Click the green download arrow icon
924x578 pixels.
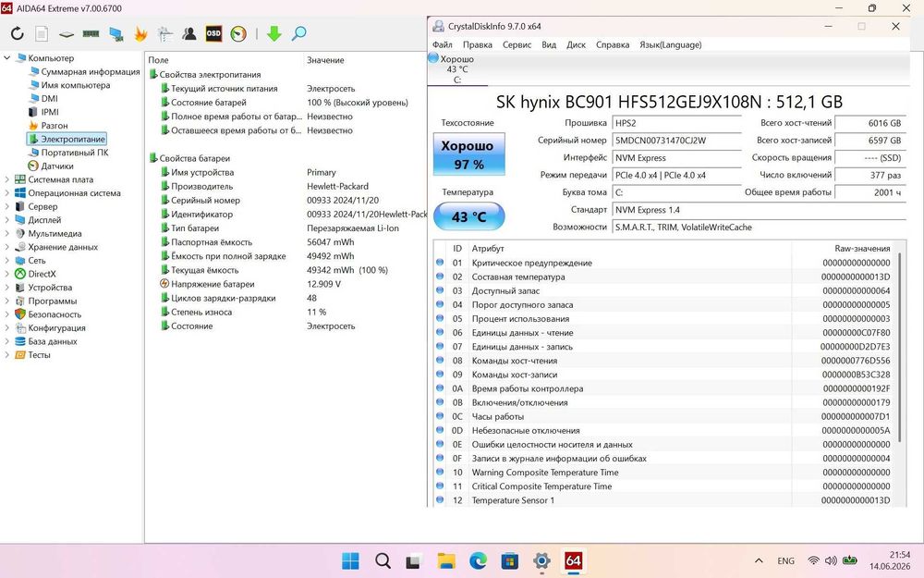click(274, 33)
